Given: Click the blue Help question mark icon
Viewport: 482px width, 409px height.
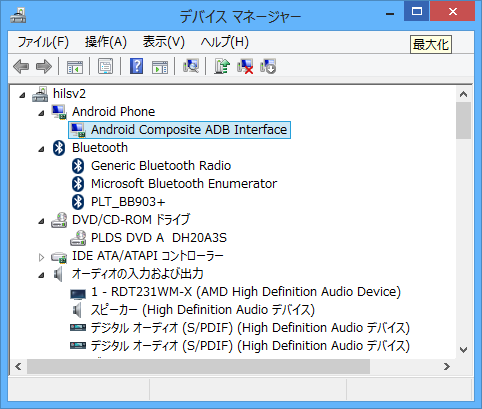Looking at the screenshot, I should [x=136, y=66].
